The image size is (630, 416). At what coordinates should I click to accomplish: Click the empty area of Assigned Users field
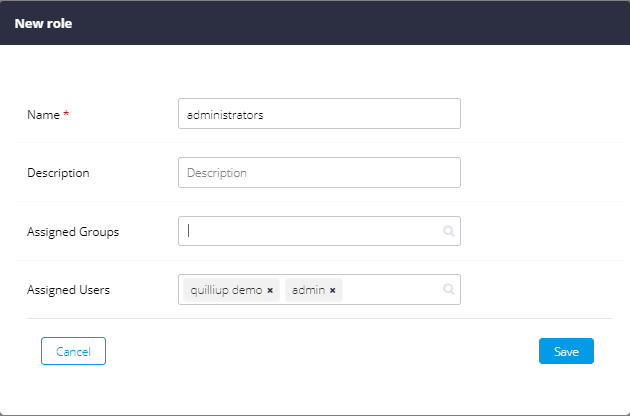click(392, 290)
